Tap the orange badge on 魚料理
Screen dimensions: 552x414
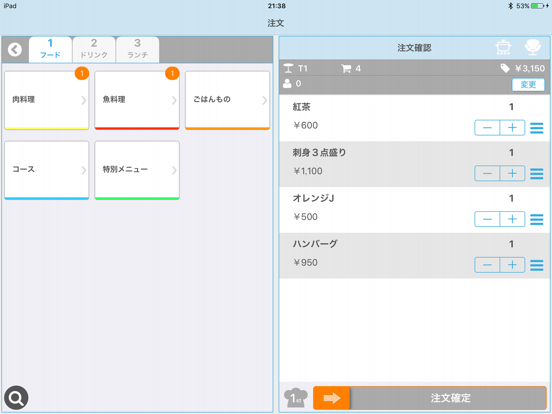(x=172, y=73)
